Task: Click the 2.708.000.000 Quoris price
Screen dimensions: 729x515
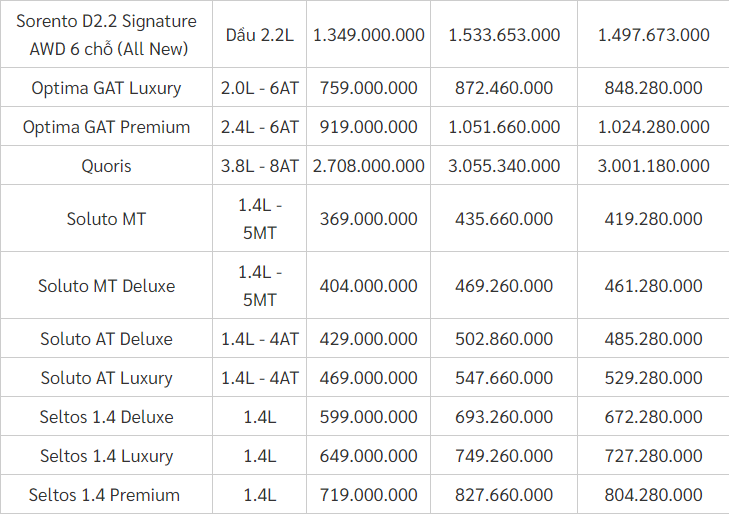Action: pyautogui.click(x=369, y=166)
